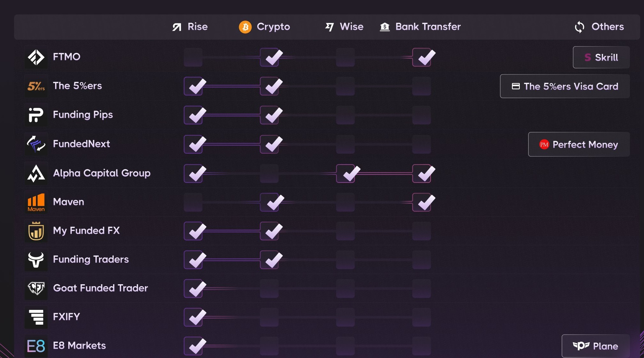Viewport: 644px width, 358px height.
Task: Uncheck Alpha Capital Group Wise checkbox
Action: [346, 174]
